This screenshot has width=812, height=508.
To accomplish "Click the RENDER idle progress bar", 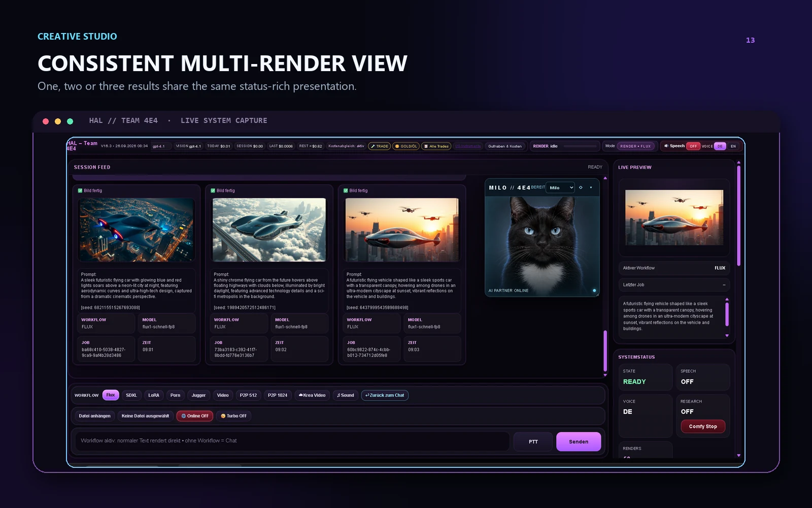I will pyautogui.click(x=580, y=146).
